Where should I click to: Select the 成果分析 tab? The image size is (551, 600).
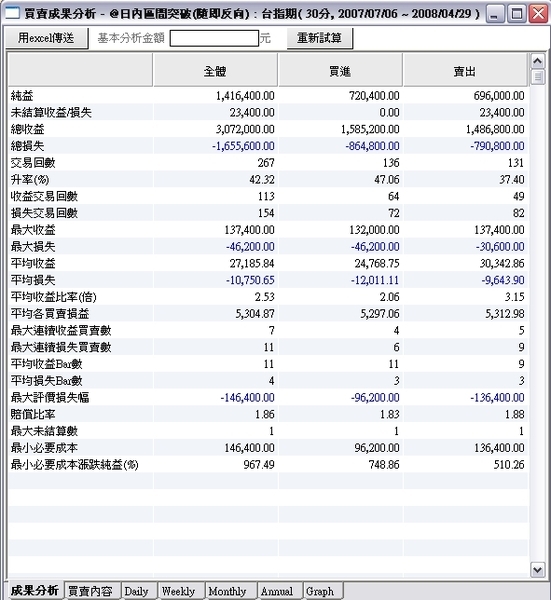pos(35,590)
